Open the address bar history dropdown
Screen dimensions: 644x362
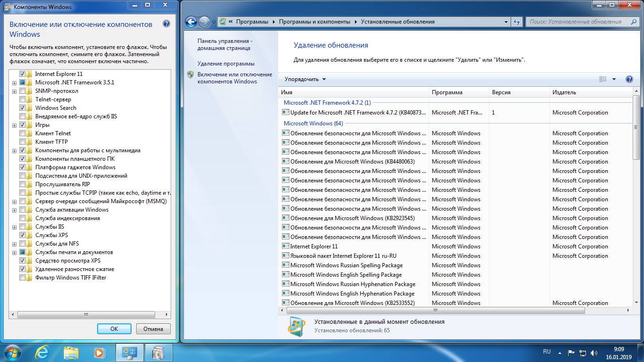point(506,22)
